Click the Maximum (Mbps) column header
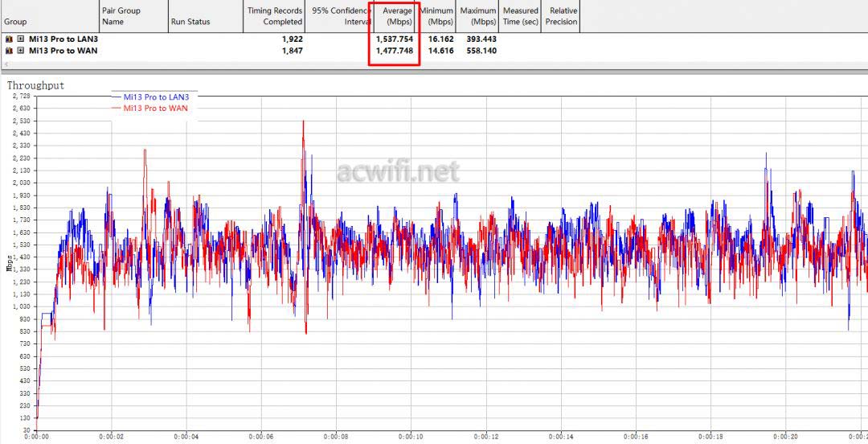Viewport: 868px width, 444px height. point(478,17)
